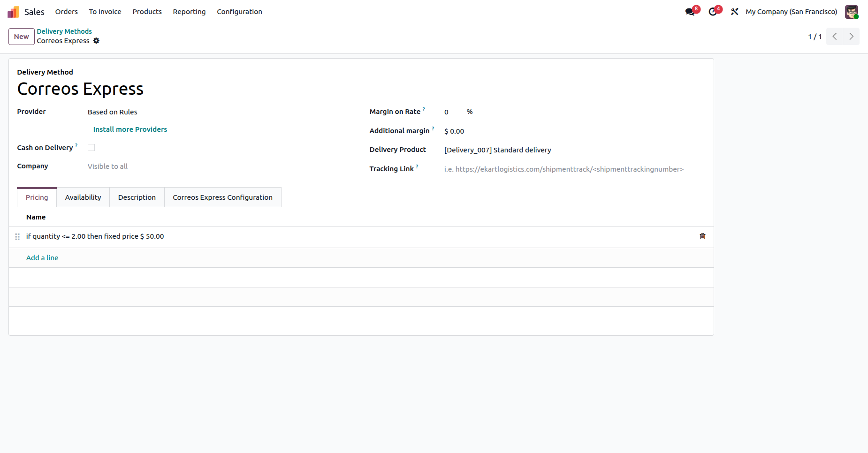Open the Orders menu

pos(67,12)
